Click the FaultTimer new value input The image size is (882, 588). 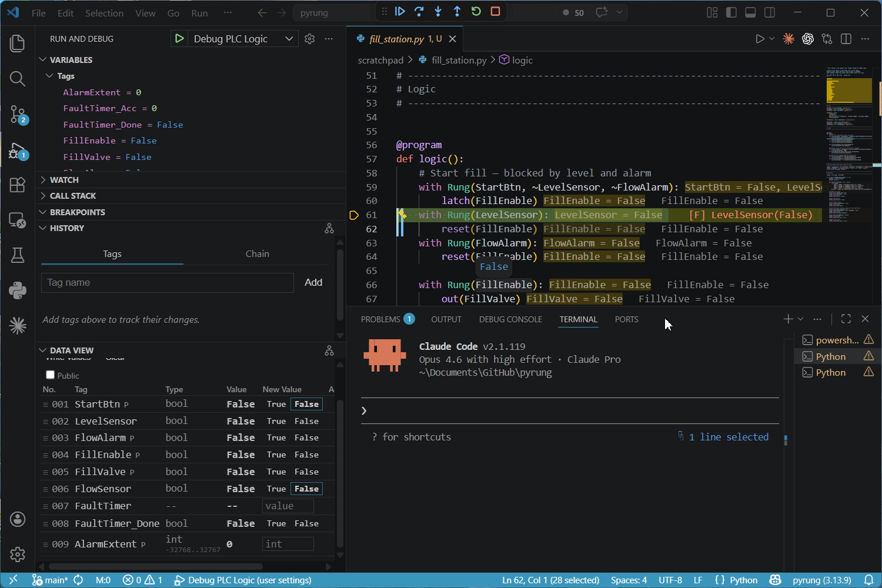pyautogui.click(x=288, y=506)
